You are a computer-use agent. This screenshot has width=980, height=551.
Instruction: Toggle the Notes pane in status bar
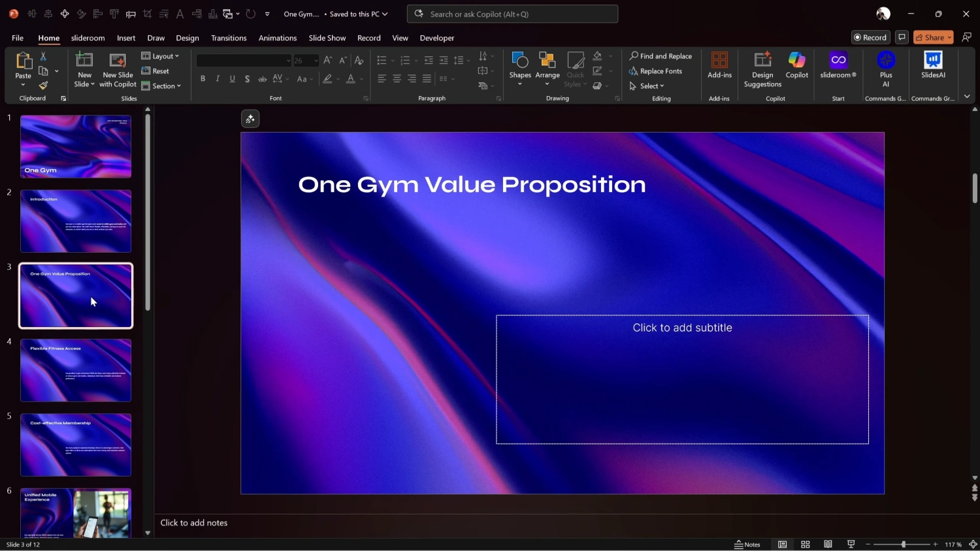(x=747, y=544)
